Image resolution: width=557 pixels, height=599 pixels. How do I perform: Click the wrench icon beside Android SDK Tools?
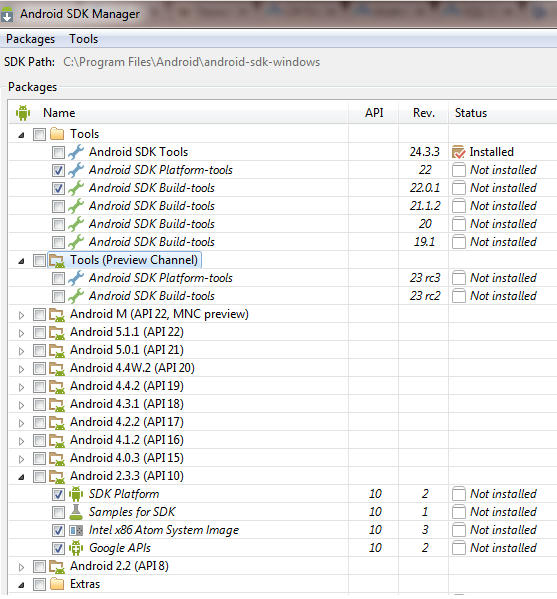coord(76,152)
